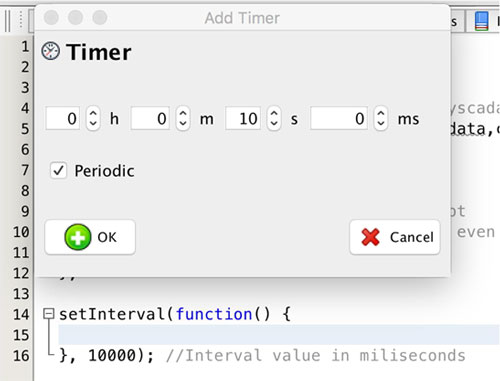Screen dimensions: 500x381
Task: Collapse the setInterval function fold marker
Action: [x=49, y=314]
